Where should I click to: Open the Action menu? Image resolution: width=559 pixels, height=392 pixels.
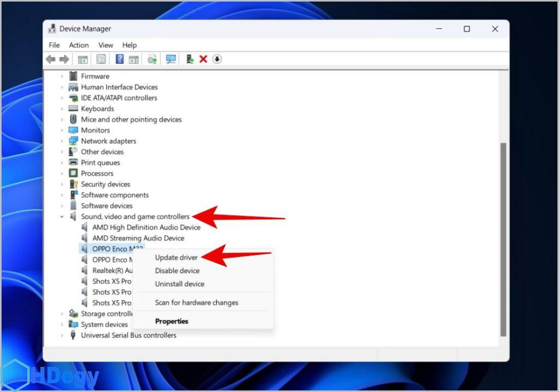coord(79,45)
